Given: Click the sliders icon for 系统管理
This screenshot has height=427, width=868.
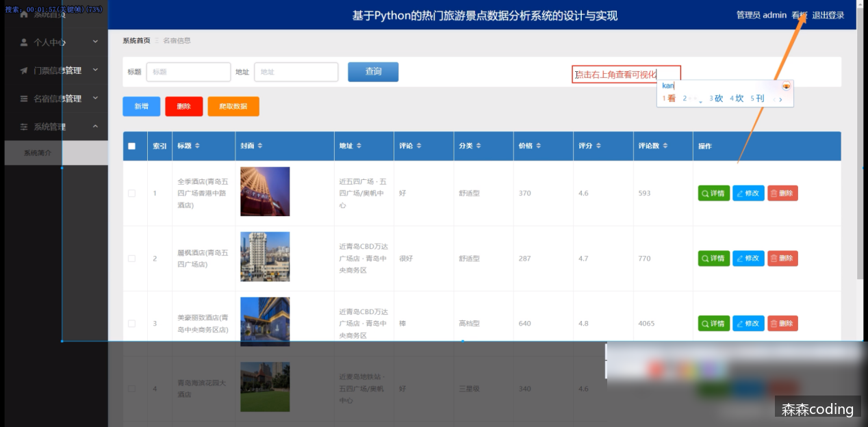Looking at the screenshot, I should click(x=24, y=127).
